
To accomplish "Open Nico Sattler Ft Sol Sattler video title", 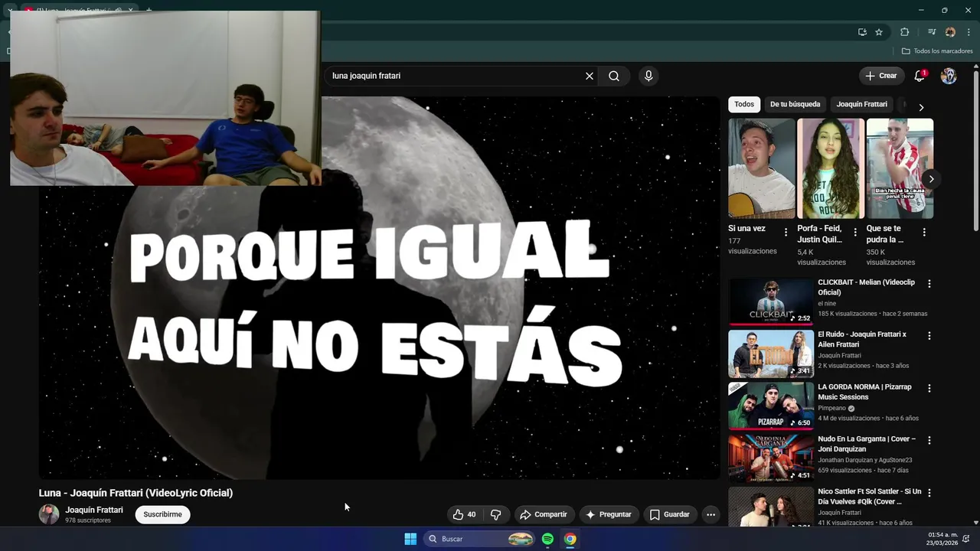I will 869,496.
